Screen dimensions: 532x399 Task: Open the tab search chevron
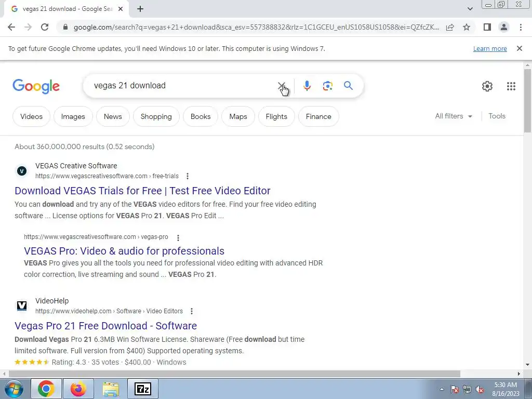[470, 9]
